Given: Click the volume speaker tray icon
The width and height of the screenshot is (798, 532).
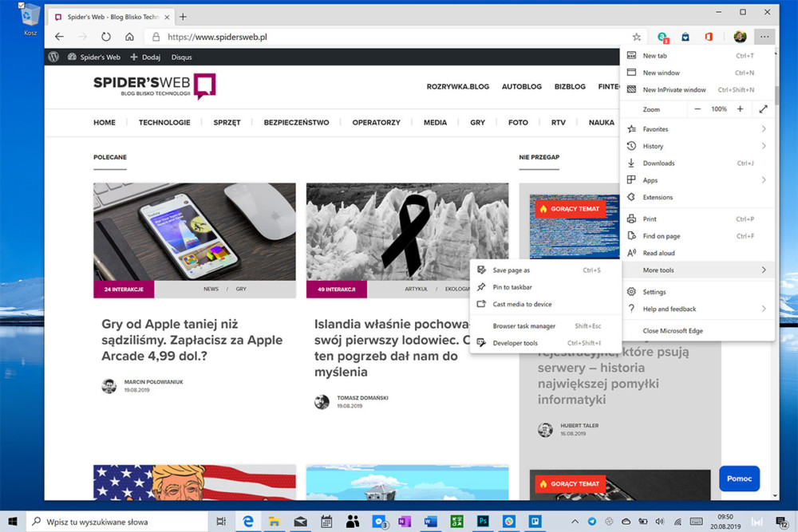Looking at the screenshot, I should (660, 522).
